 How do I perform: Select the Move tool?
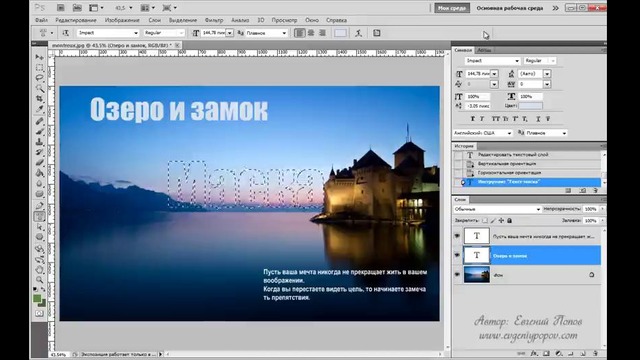coord(39,57)
